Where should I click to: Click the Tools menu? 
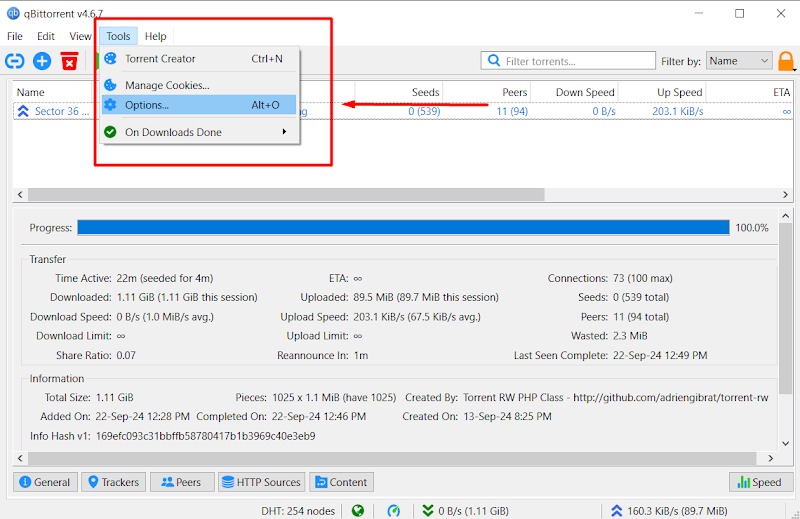[118, 36]
